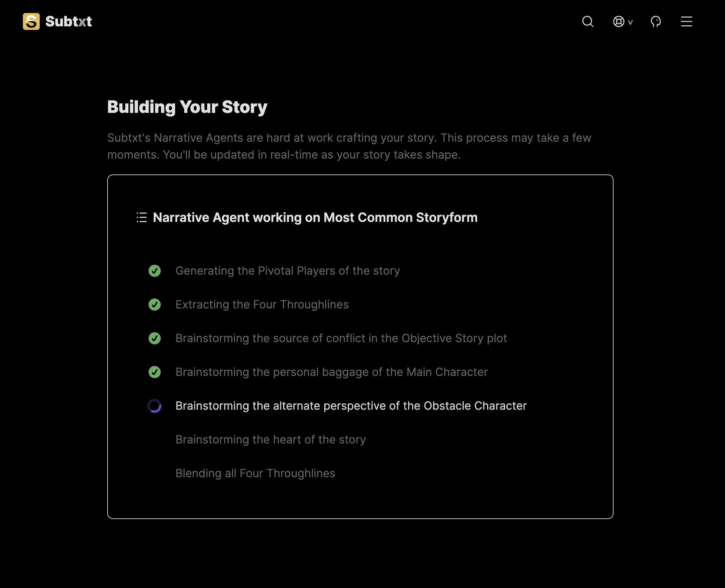Click the description paragraph about Narrative Agents
Viewport: 725px width, 588px height.
click(349, 146)
